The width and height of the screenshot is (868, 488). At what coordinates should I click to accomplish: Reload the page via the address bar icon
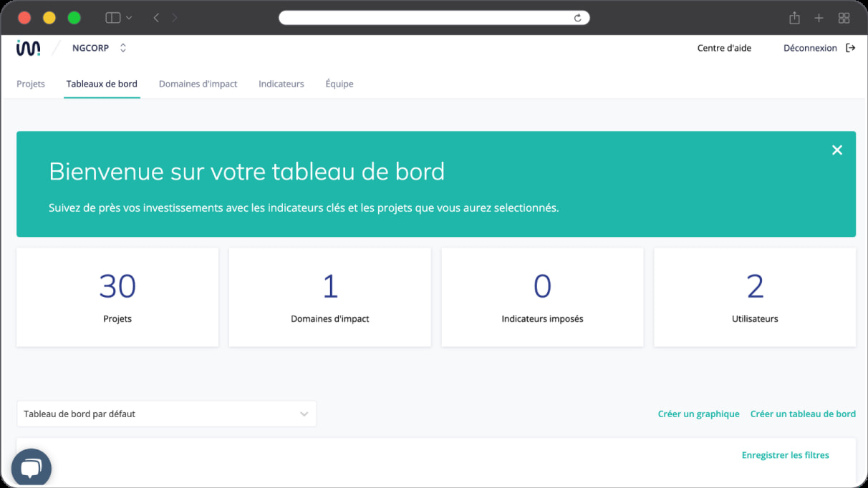(x=578, y=17)
